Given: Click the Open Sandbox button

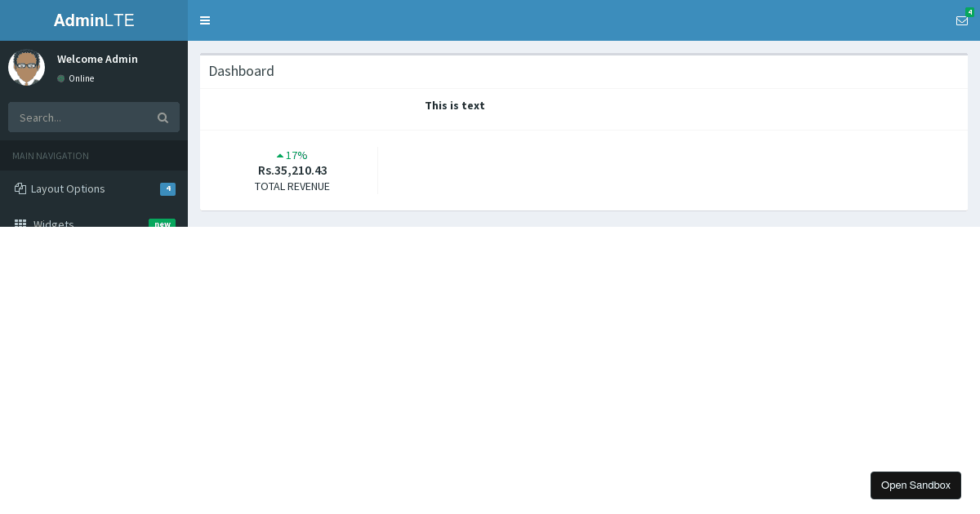Looking at the screenshot, I should tap(915, 485).
